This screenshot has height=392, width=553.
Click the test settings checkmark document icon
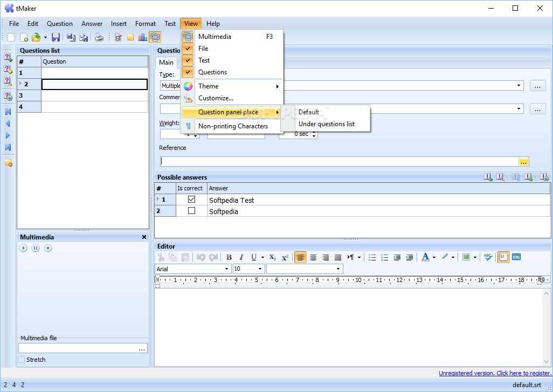click(118, 37)
